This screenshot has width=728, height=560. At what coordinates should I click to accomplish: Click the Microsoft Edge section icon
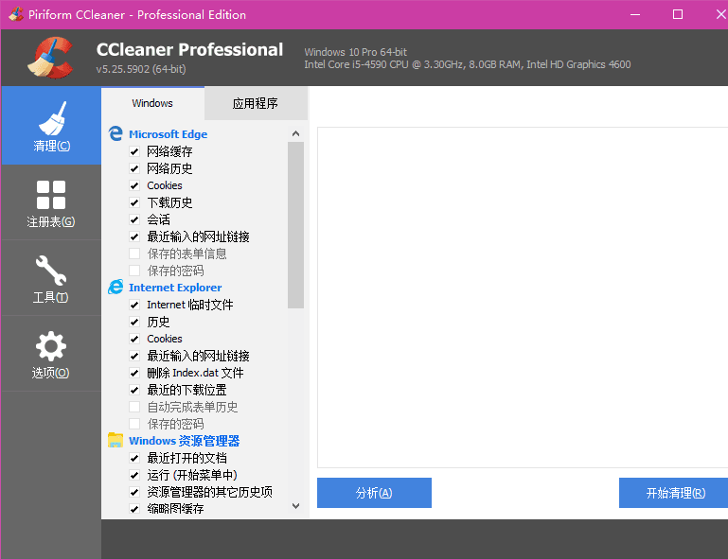[115, 134]
